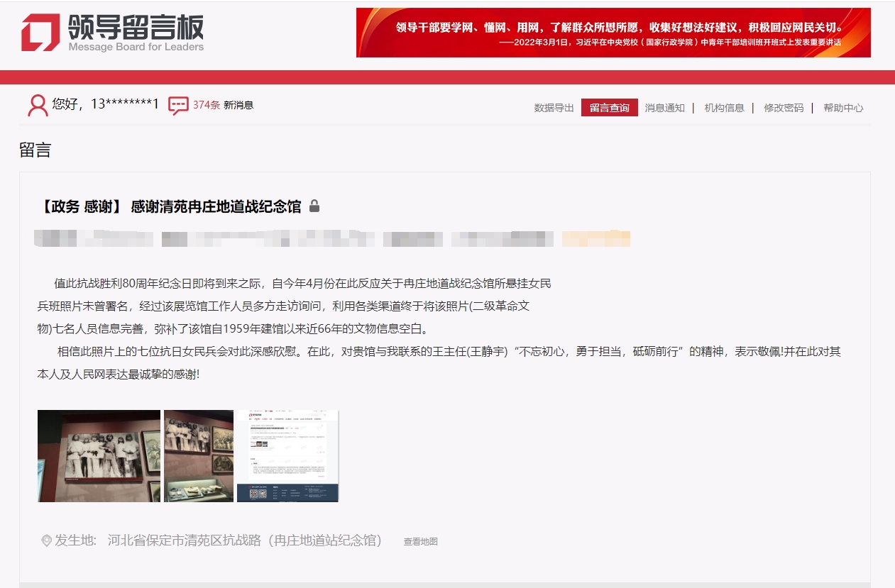The image size is (895, 588).
Task: Select the 留言查询 tab
Action: point(609,108)
